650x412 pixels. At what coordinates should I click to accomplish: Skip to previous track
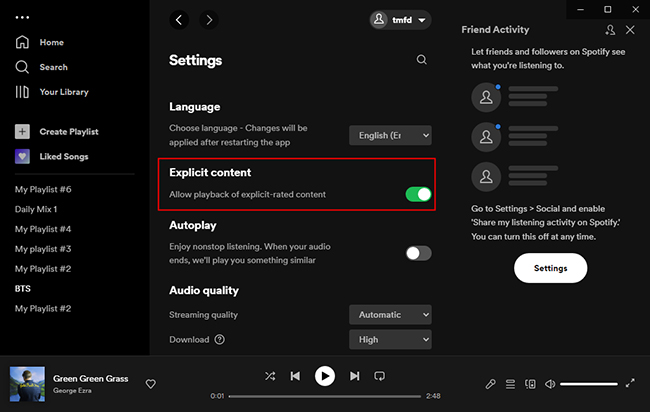click(x=295, y=376)
